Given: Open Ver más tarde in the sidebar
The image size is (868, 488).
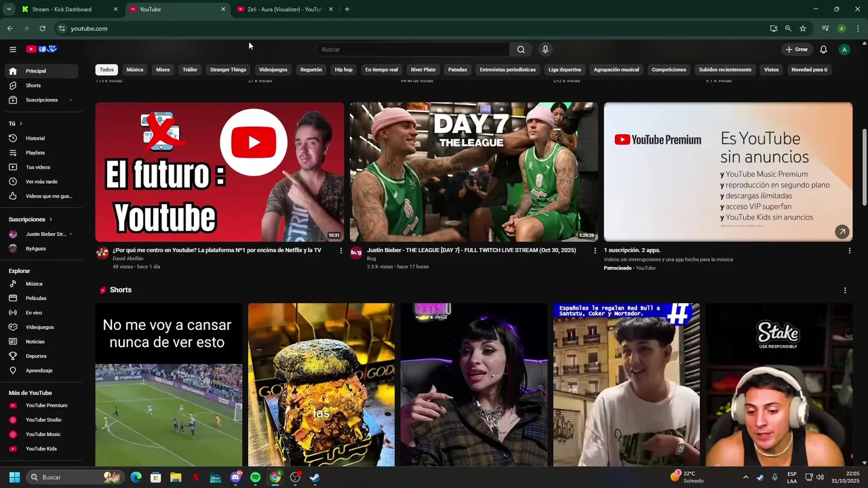Looking at the screenshot, I should click(x=41, y=182).
